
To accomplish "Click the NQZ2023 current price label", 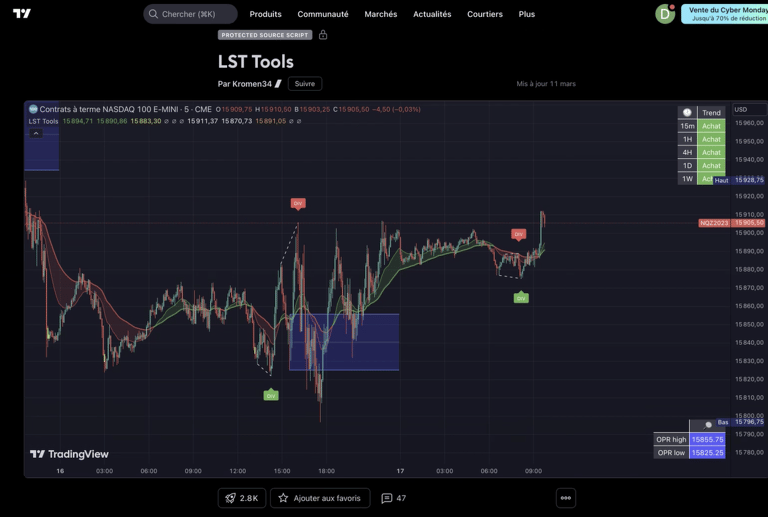I will tap(732, 223).
